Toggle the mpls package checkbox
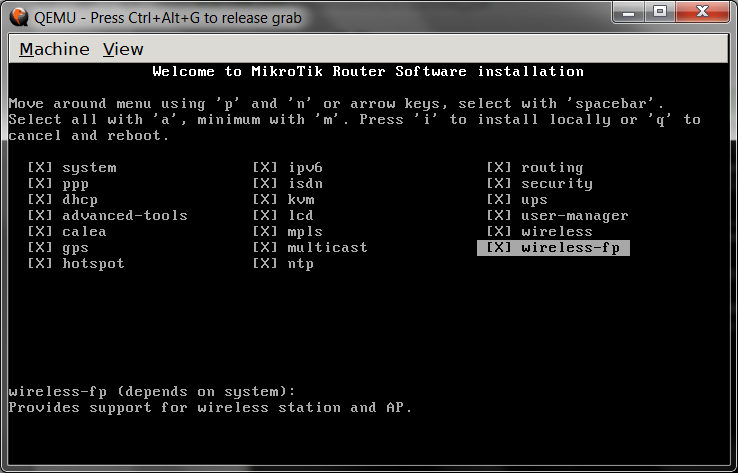This screenshot has width=738, height=473. [x=265, y=232]
